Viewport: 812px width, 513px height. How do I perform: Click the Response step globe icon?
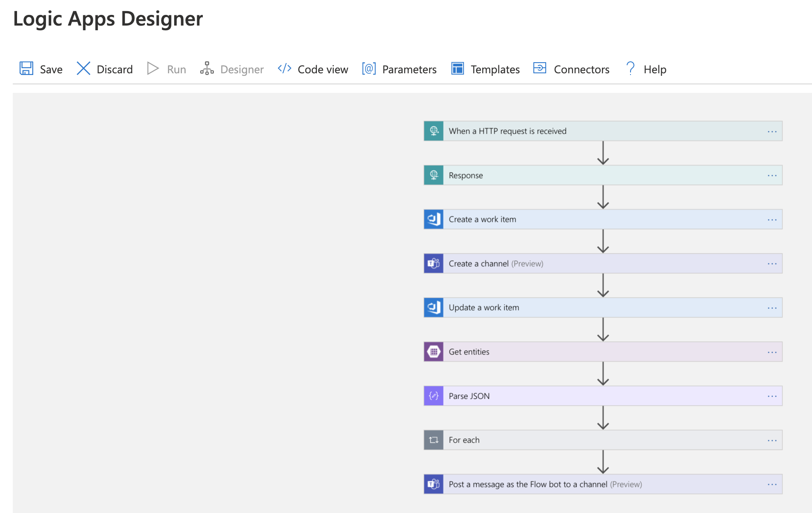click(x=434, y=175)
